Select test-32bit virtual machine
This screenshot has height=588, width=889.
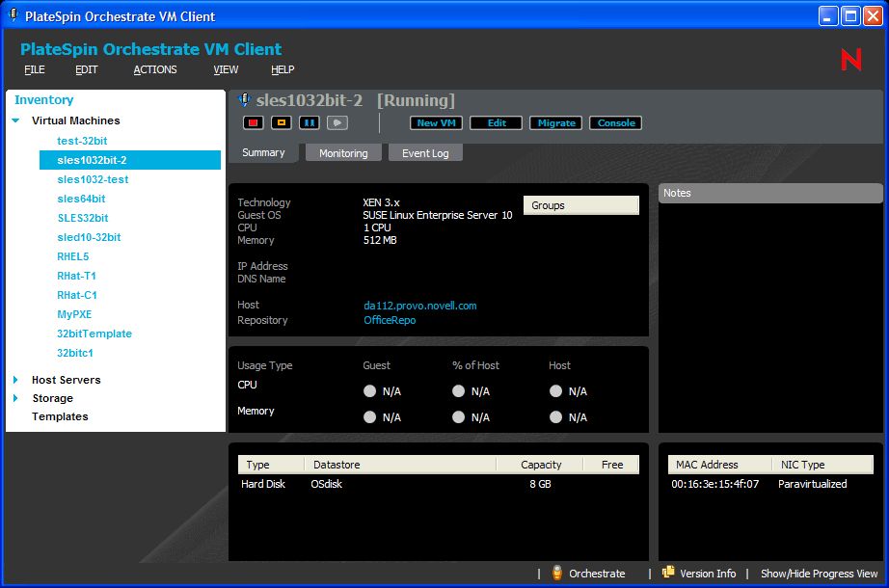tap(82, 141)
